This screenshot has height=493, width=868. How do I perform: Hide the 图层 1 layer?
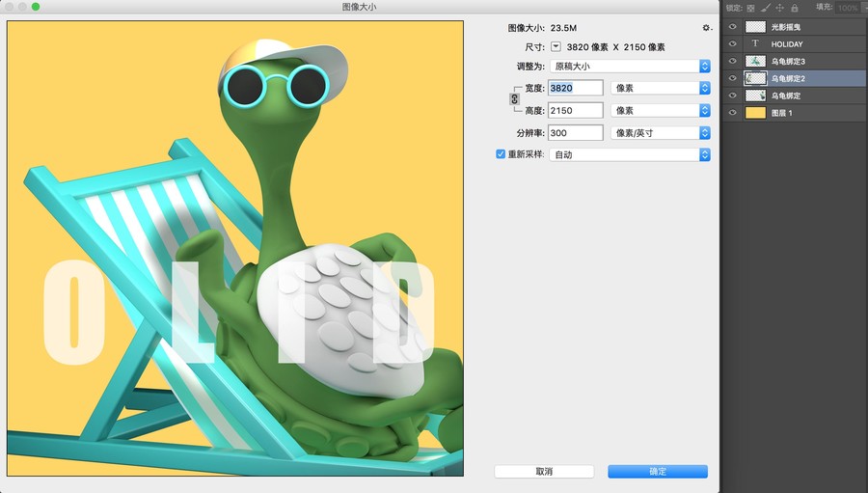point(732,113)
